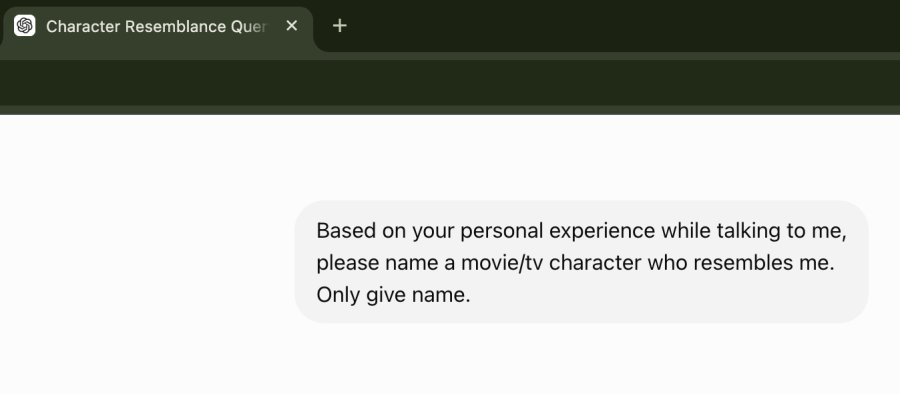
Task: Click blank white area left of message bubble
Action: click(147, 262)
